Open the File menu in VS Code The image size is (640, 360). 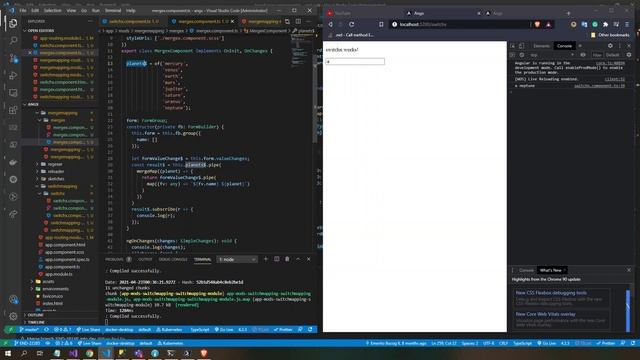[x=23, y=11]
